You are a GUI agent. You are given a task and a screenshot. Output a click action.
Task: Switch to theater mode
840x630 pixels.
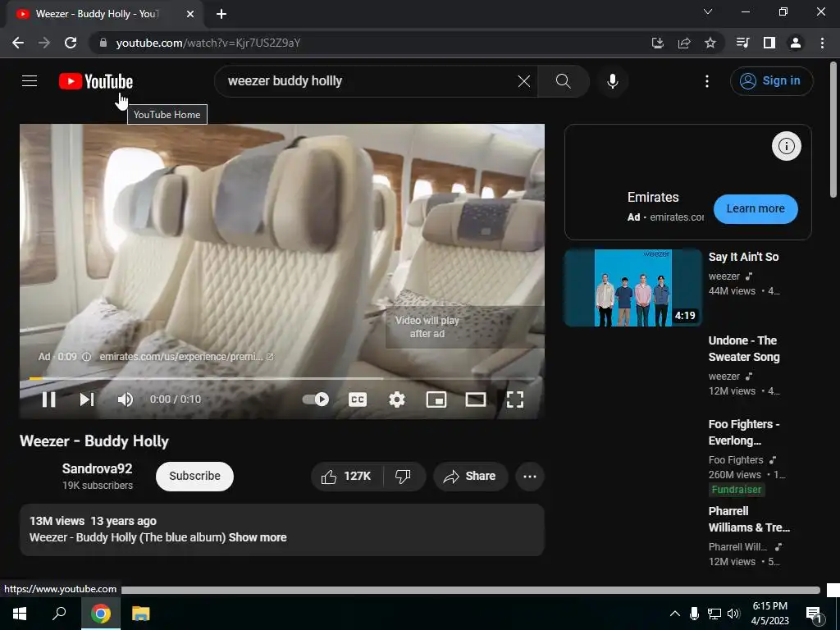(x=476, y=399)
